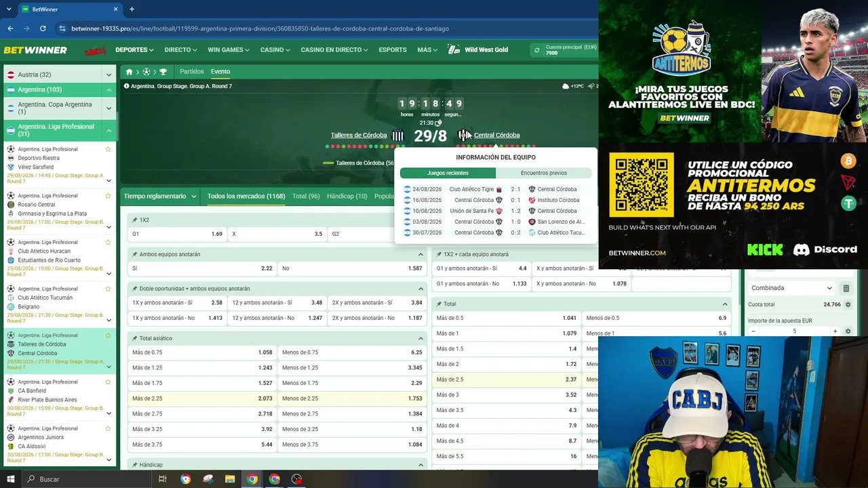Collapse the Ambos equipos anotarán market

(420, 254)
